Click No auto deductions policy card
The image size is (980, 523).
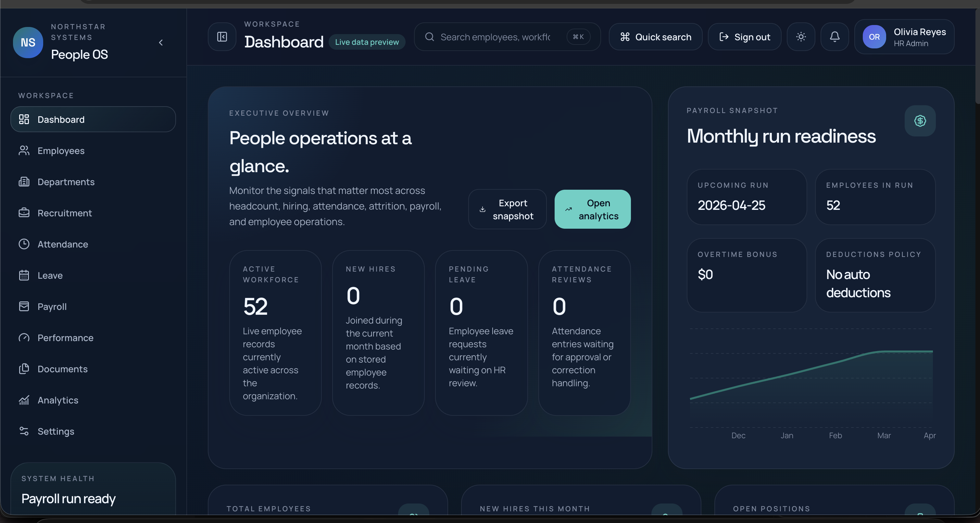click(x=875, y=275)
